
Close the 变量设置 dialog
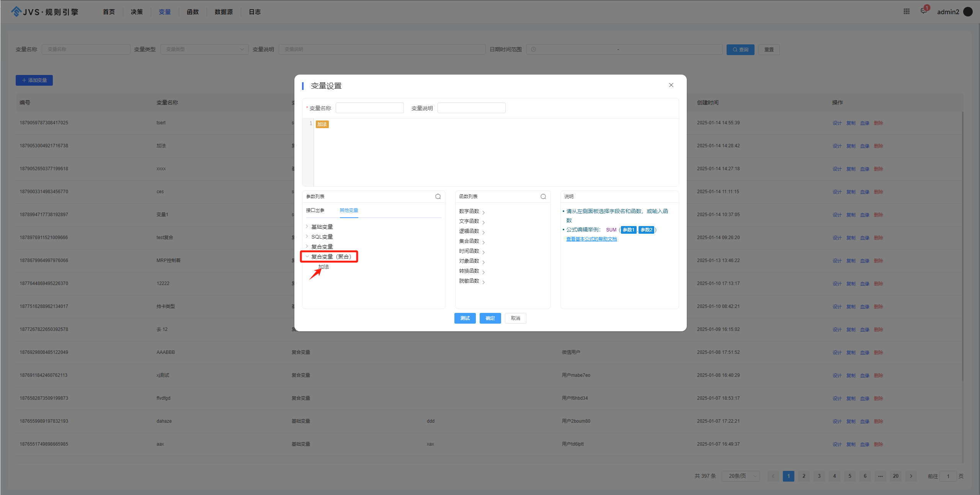point(671,85)
